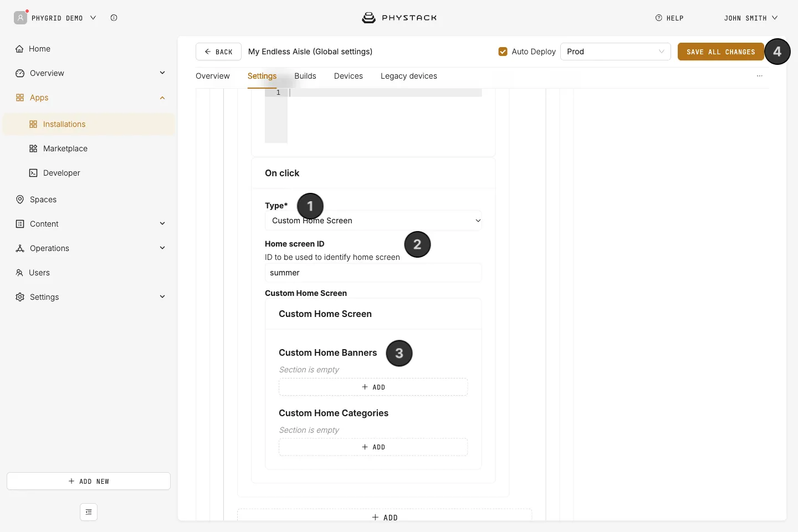Click the Settings gear icon in sidebar

[20, 297]
